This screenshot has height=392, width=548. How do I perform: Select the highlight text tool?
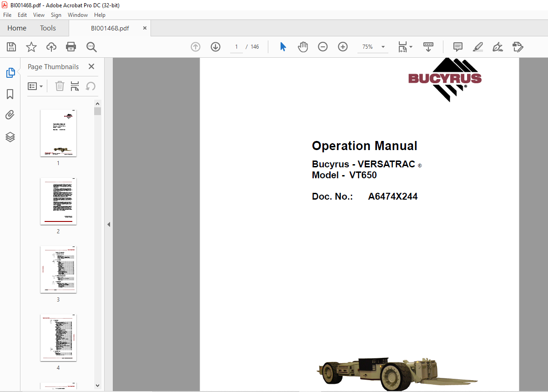(478, 47)
